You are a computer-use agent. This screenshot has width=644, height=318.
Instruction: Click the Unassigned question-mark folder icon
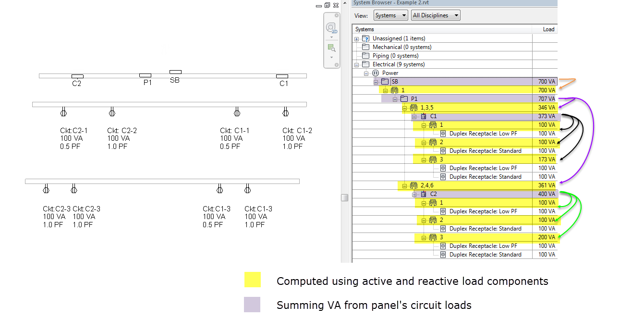coord(365,38)
